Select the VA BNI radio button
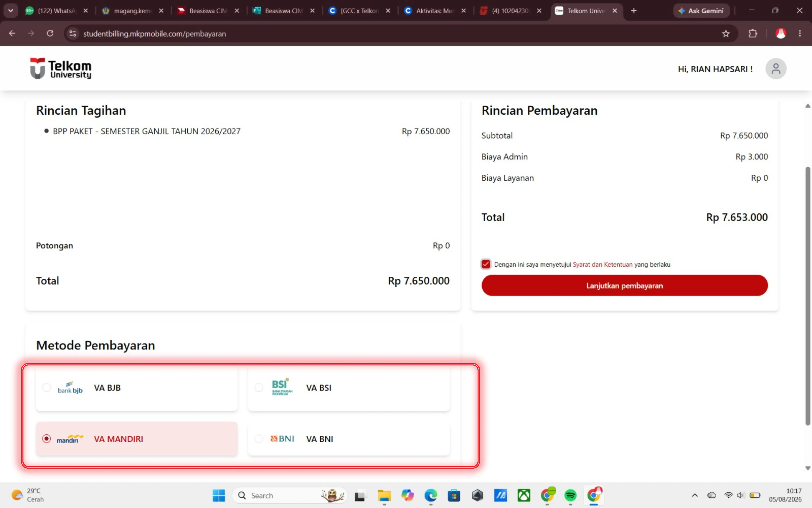The width and height of the screenshot is (812, 508). point(259,438)
